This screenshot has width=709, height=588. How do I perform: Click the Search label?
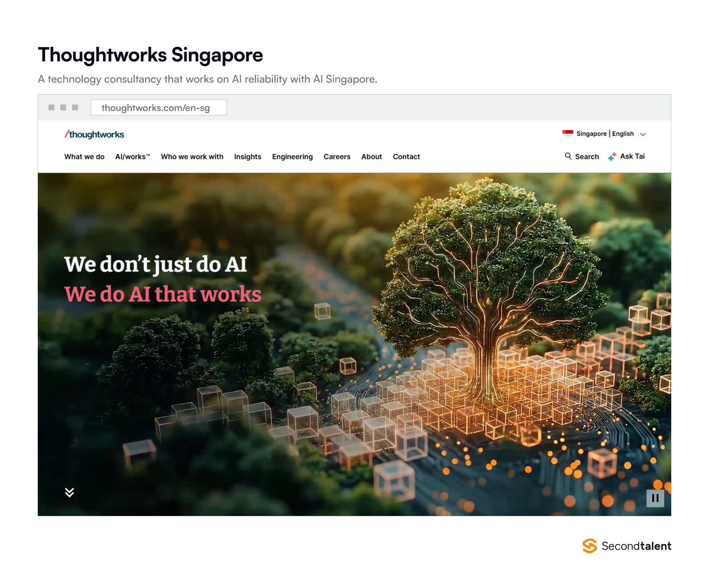point(587,157)
